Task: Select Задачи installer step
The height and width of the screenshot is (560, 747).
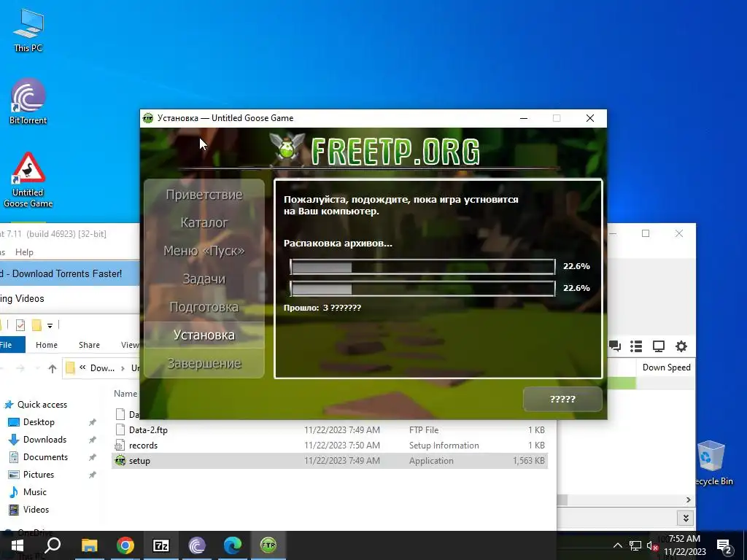Action: tap(204, 279)
